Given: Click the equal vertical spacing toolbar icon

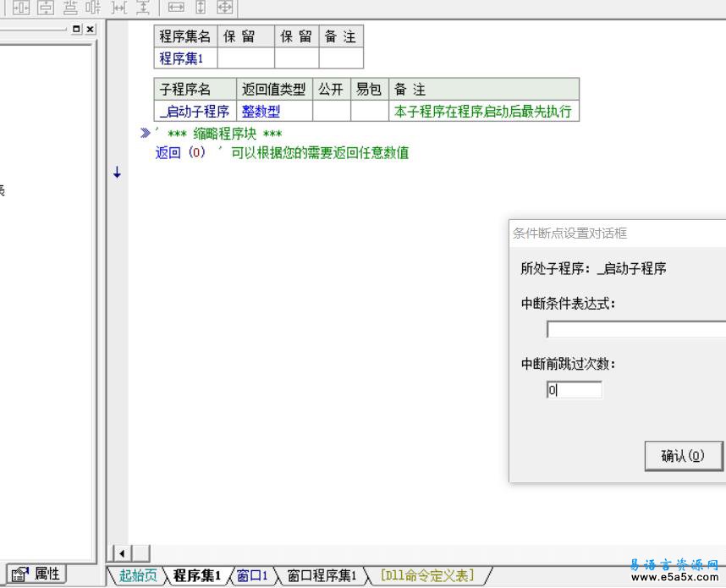Looking at the screenshot, I should coord(143,7).
